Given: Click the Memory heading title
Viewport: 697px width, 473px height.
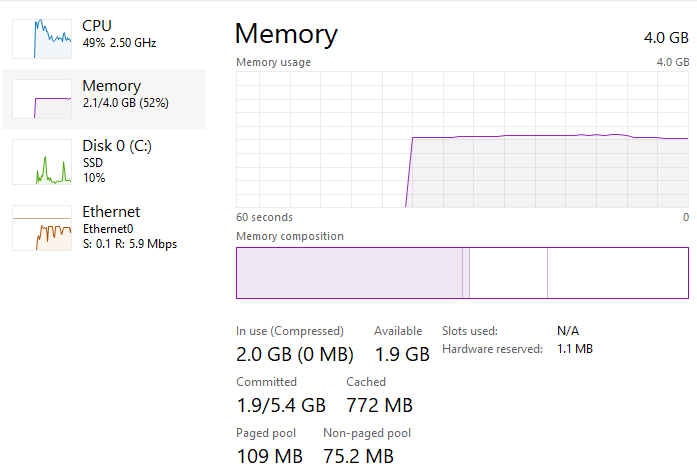Looking at the screenshot, I should (286, 34).
